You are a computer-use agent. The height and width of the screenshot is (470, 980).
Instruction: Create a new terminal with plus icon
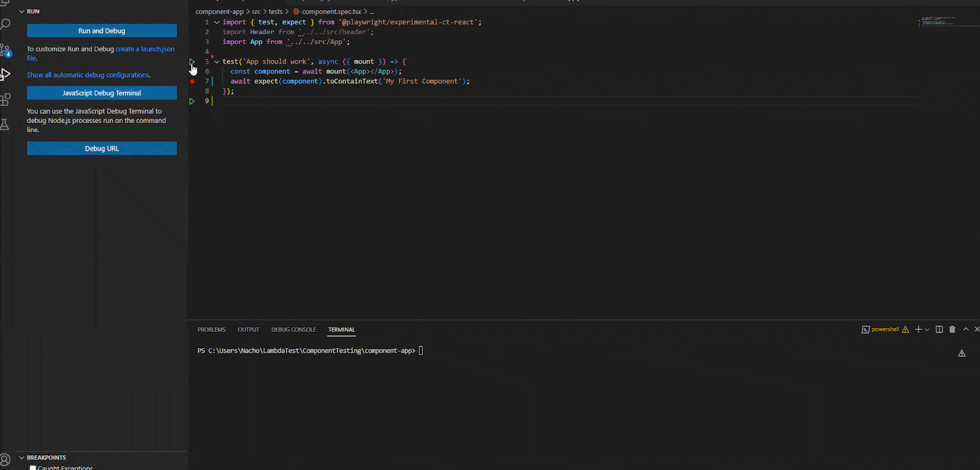click(x=918, y=329)
